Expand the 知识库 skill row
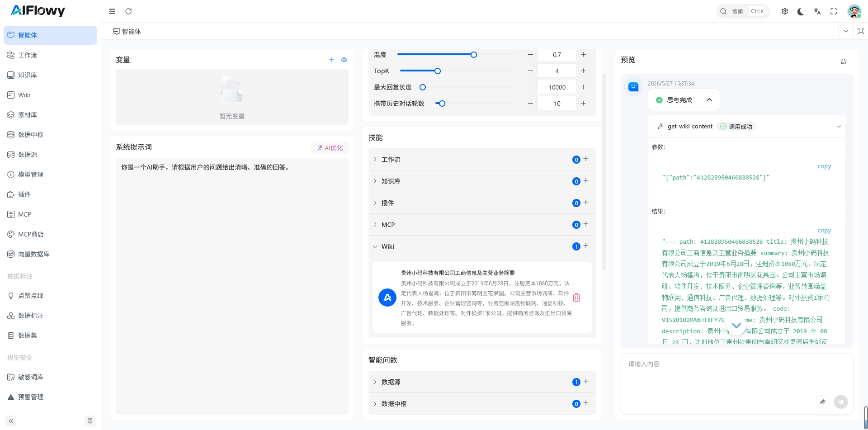 482,181
